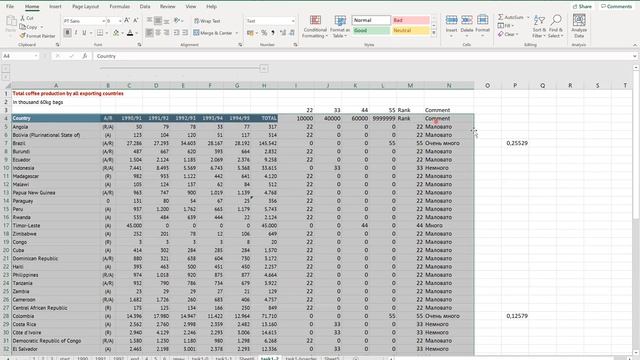
Task: Switch to the Review tab
Action: coord(167,7)
